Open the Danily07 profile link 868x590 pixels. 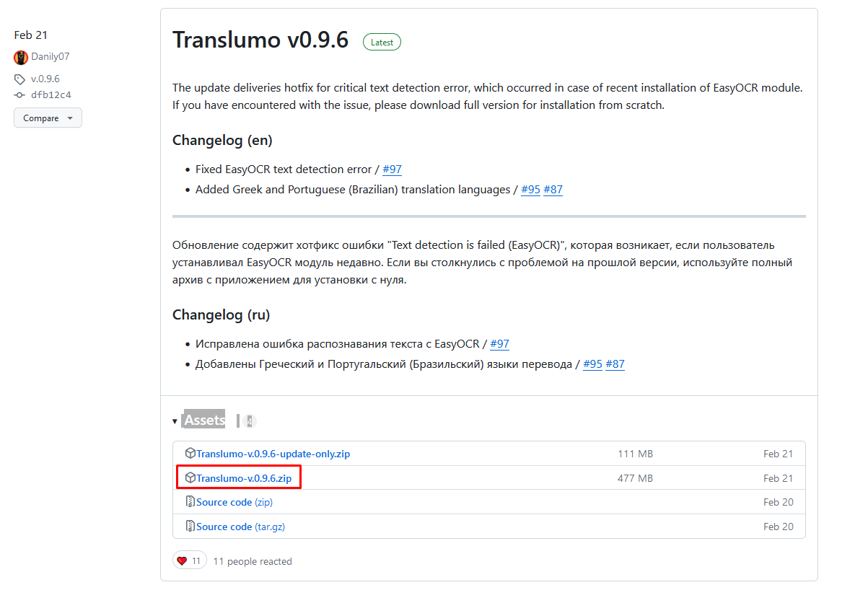pyautogui.click(x=51, y=57)
